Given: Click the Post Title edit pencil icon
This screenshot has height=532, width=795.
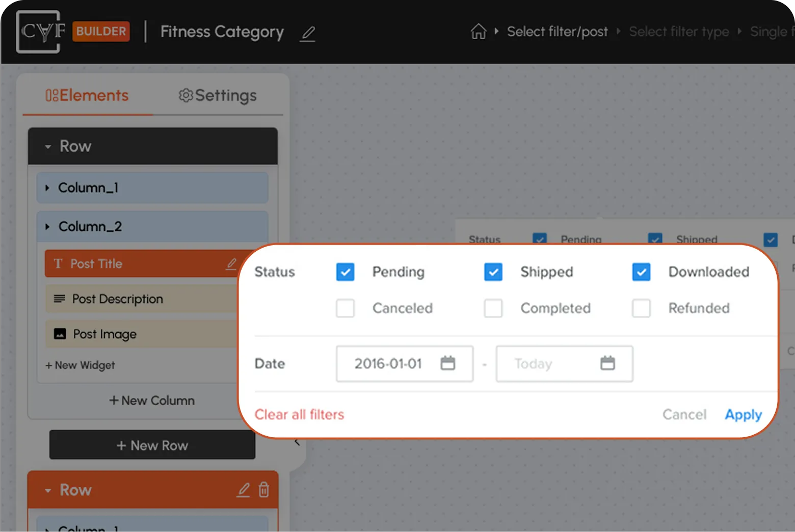Looking at the screenshot, I should (231, 263).
